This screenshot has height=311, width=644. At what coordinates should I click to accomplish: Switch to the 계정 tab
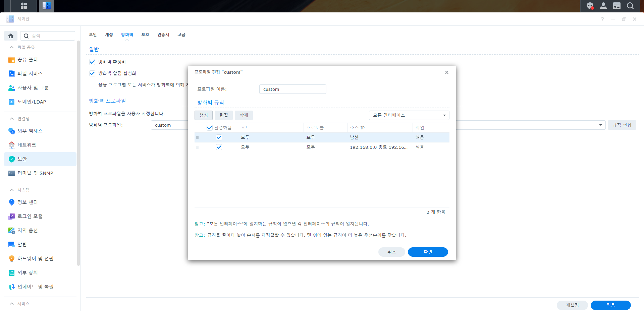(109, 35)
